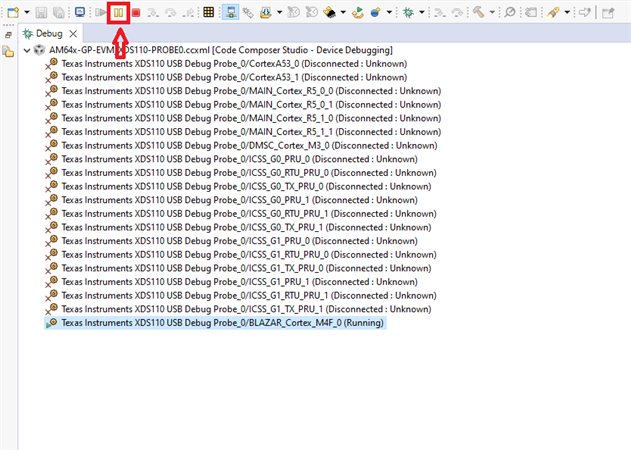
Task: Click the right arrow icon near toolbar end
Action: click(x=584, y=13)
